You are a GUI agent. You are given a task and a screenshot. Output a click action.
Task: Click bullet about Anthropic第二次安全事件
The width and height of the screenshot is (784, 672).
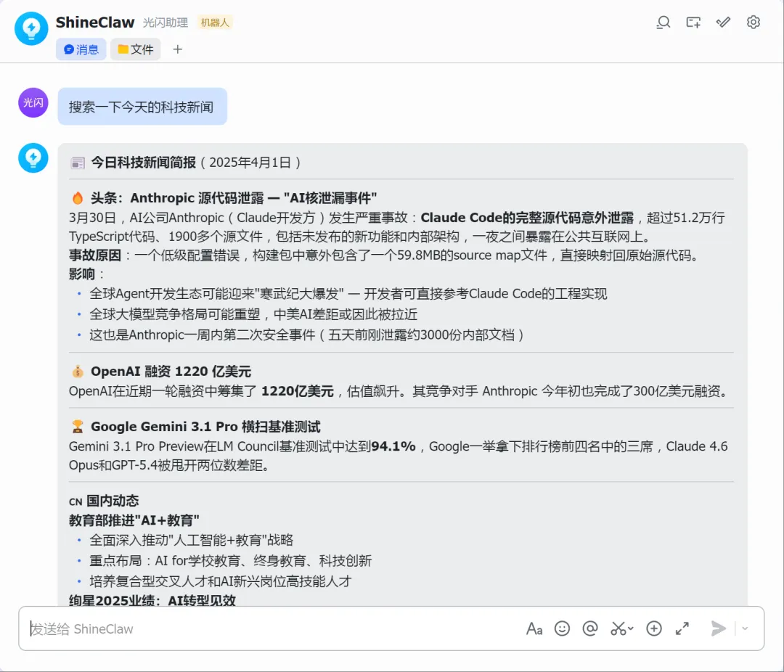307,335
